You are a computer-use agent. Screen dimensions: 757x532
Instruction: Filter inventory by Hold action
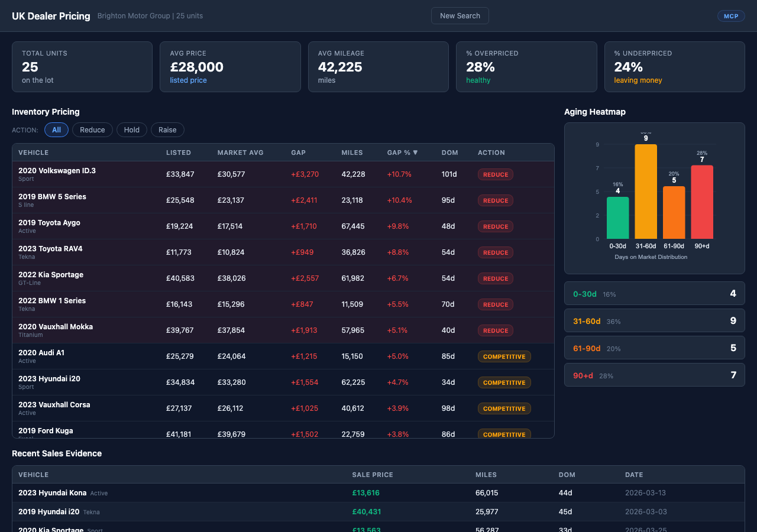point(132,130)
